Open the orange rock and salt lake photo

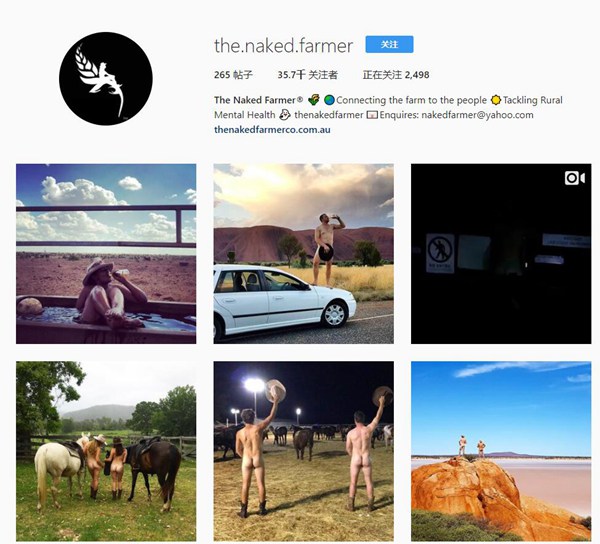(501, 451)
